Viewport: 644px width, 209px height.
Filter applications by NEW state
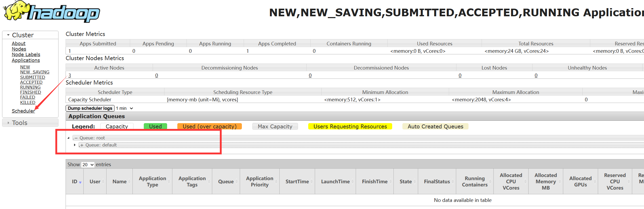(x=25, y=67)
